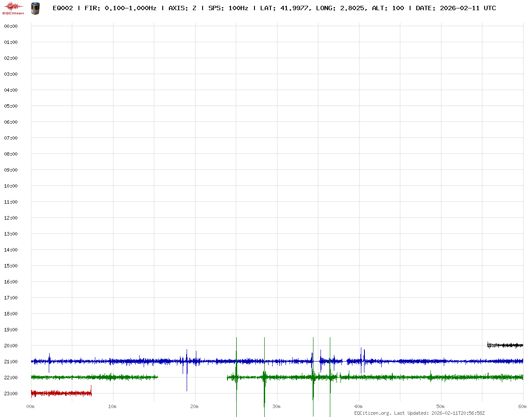Click the black 20:00 seismic trace
Viewport: 532px width, 417px height.
pos(505,345)
